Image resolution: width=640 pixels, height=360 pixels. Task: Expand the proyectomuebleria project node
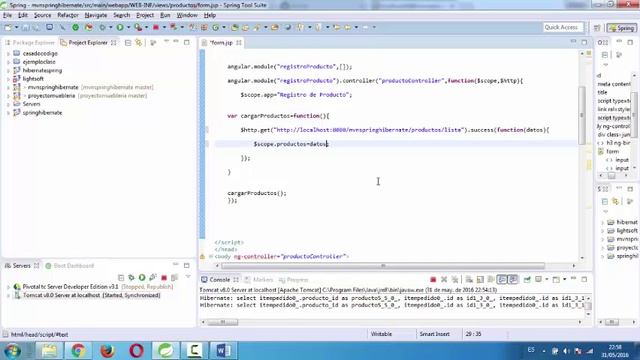(8, 96)
